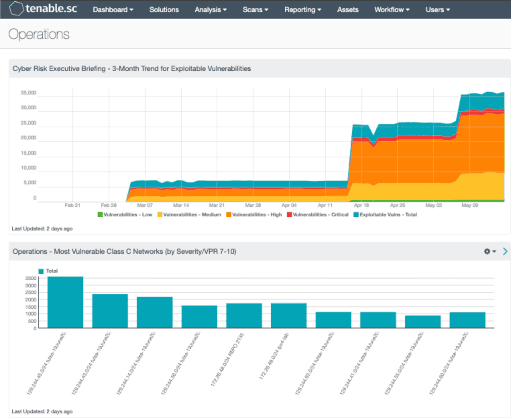
Task: Click the tenable.sc logo
Action: tap(44, 9)
